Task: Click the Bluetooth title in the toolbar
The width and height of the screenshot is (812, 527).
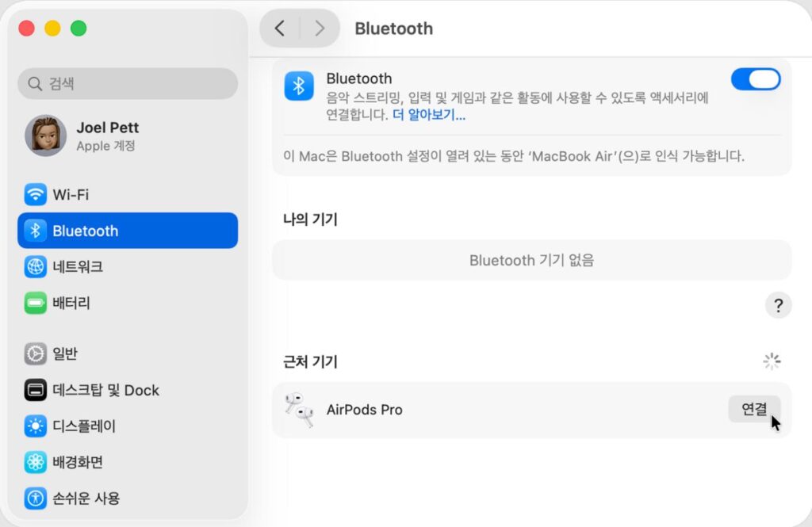Action: (393, 29)
